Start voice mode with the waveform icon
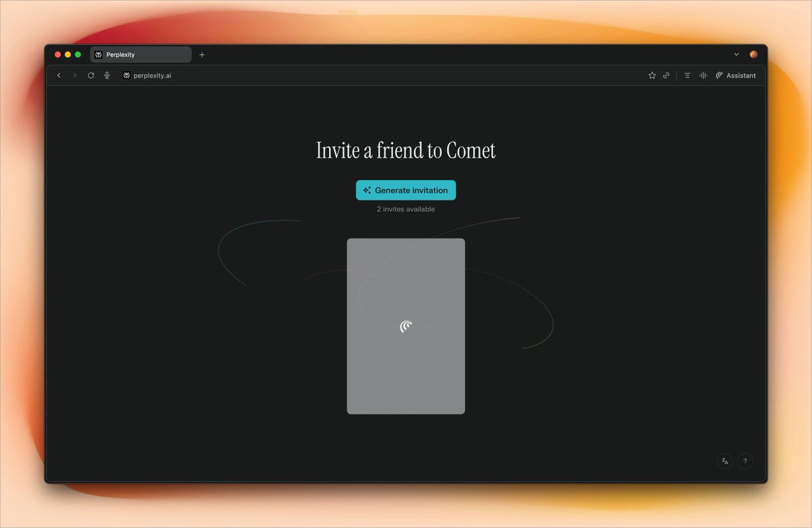 [x=703, y=75]
